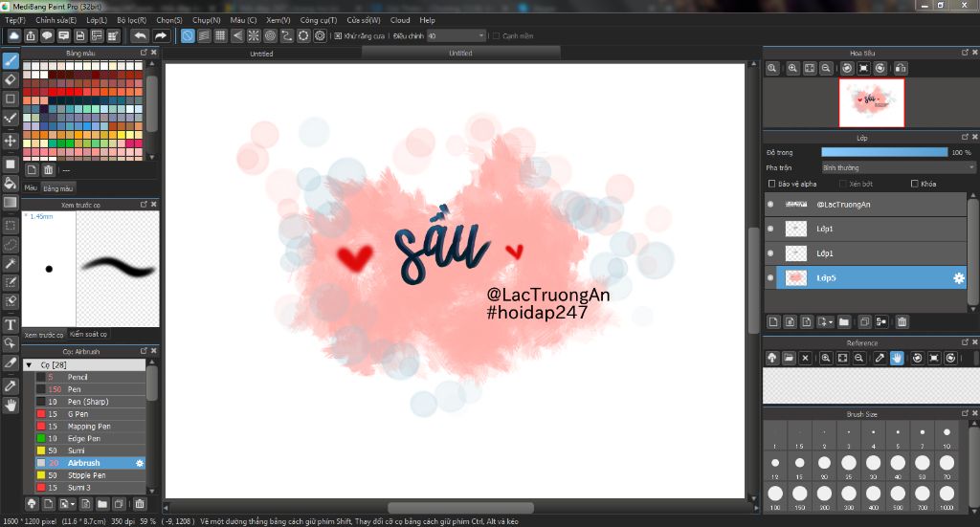
Task: Switch to the Màu color tab
Action: [x=31, y=188]
